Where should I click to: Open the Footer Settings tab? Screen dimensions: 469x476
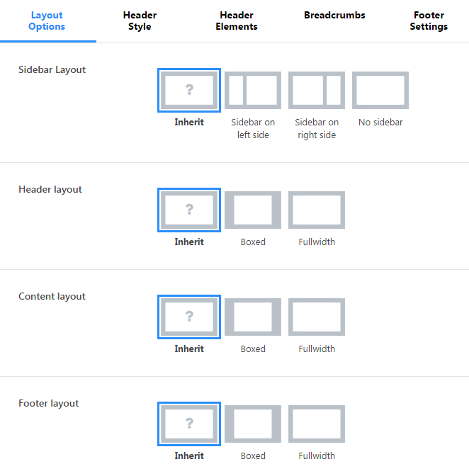429,21
